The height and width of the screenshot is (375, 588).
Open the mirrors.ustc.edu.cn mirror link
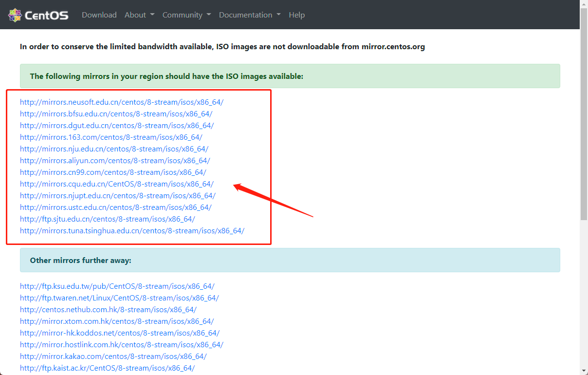[116, 207]
